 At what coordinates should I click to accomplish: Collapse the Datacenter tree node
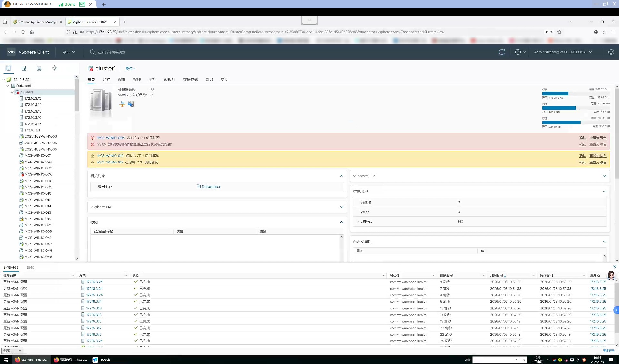pos(8,86)
